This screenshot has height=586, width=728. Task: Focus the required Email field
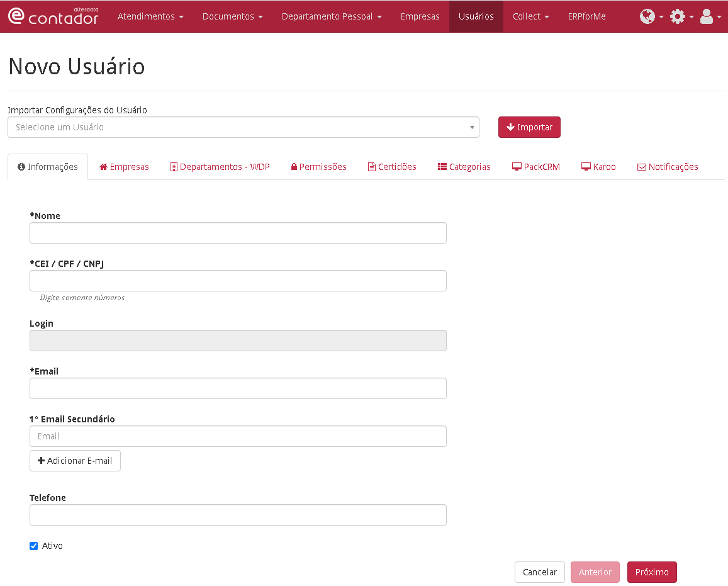point(238,388)
